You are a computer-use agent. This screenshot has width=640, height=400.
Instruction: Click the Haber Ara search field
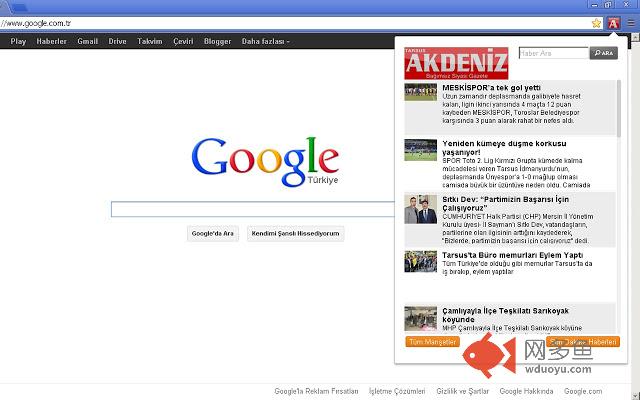point(553,53)
